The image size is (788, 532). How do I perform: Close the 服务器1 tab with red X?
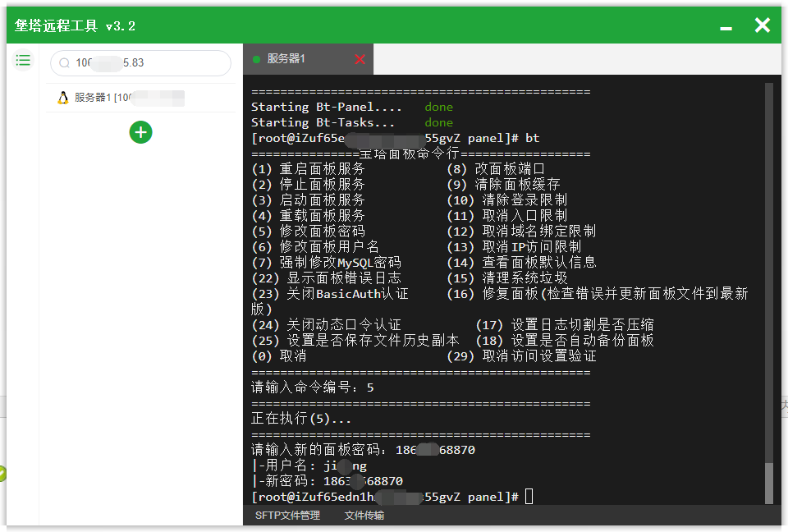[360, 59]
